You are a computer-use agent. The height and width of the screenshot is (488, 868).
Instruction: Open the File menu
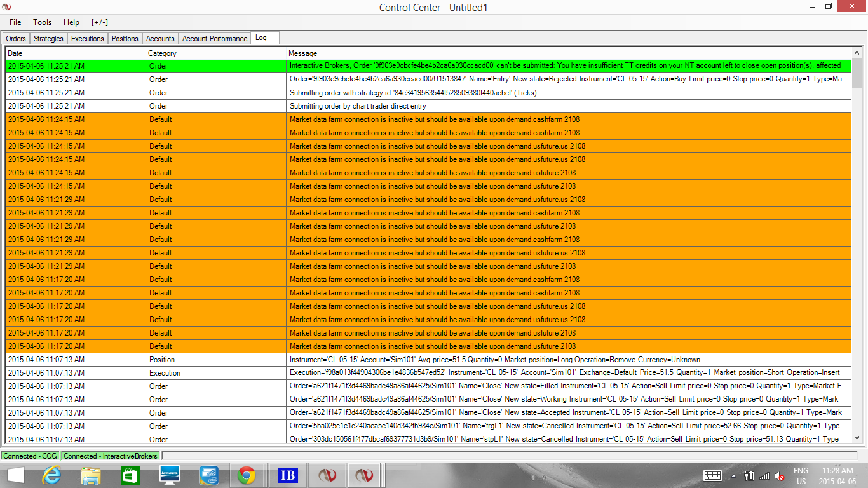pyautogui.click(x=15, y=22)
